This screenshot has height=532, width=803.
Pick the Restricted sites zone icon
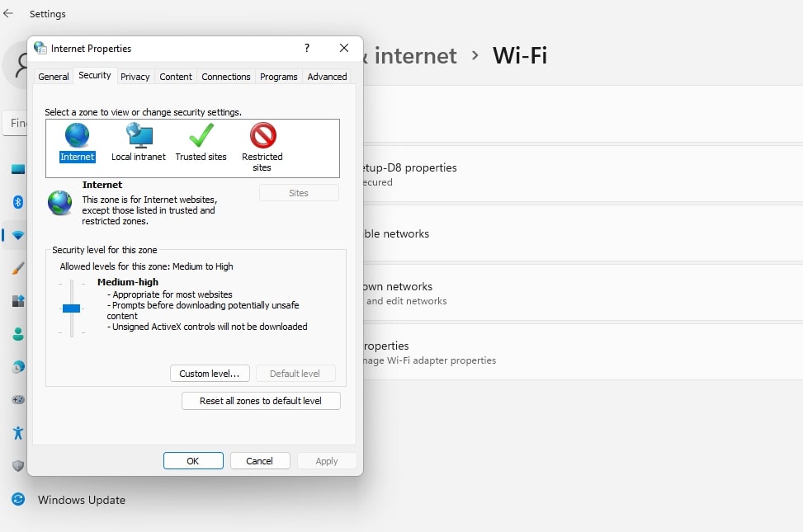pos(262,136)
